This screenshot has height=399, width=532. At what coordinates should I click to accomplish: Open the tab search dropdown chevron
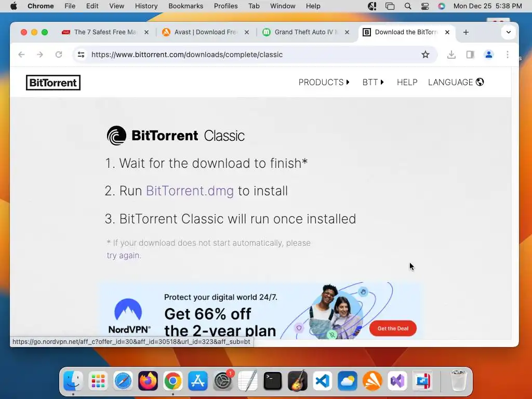(x=508, y=32)
